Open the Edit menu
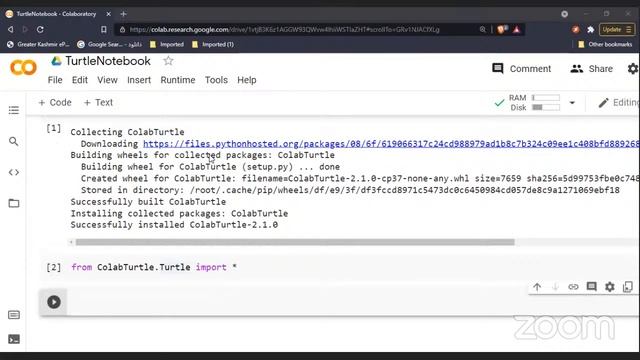Viewport: 640px width, 360px height. pos(80,80)
